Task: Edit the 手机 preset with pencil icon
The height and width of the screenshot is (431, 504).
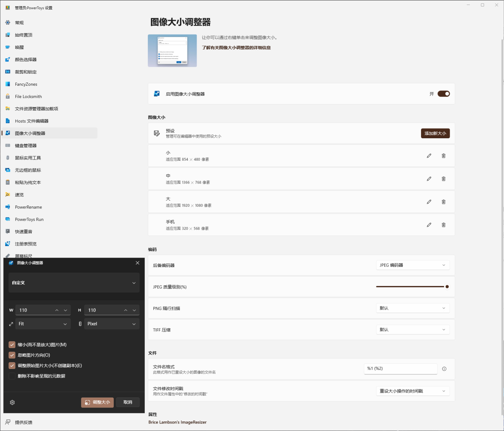Action: tap(429, 225)
